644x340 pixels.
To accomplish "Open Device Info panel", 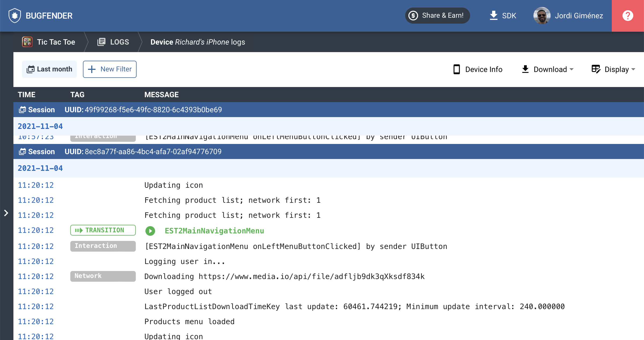I will (x=478, y=69).
